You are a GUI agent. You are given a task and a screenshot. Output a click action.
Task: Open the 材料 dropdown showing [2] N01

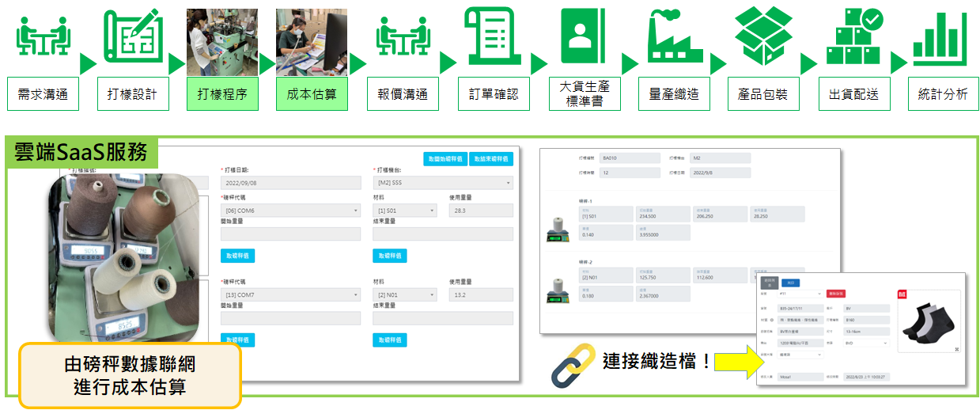pyautogui.click(x=404, y=294)
